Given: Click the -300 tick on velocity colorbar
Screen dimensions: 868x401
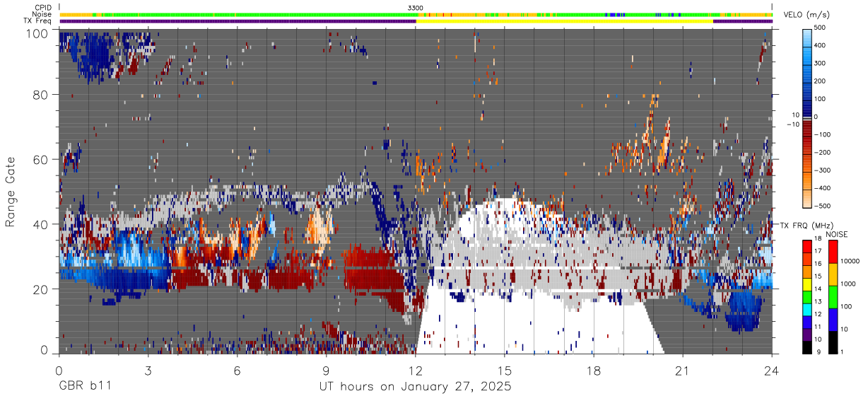Looking at the screenshot, I should [x=823, y=170].
